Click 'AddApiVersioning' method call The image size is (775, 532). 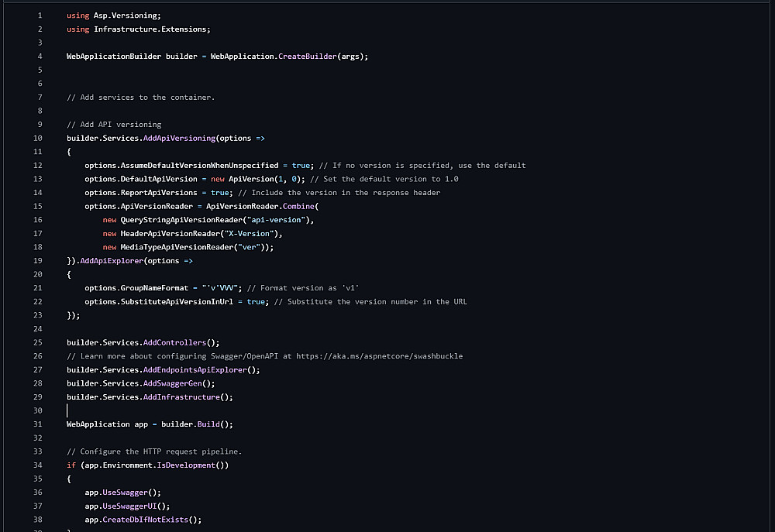pos(180,138)
